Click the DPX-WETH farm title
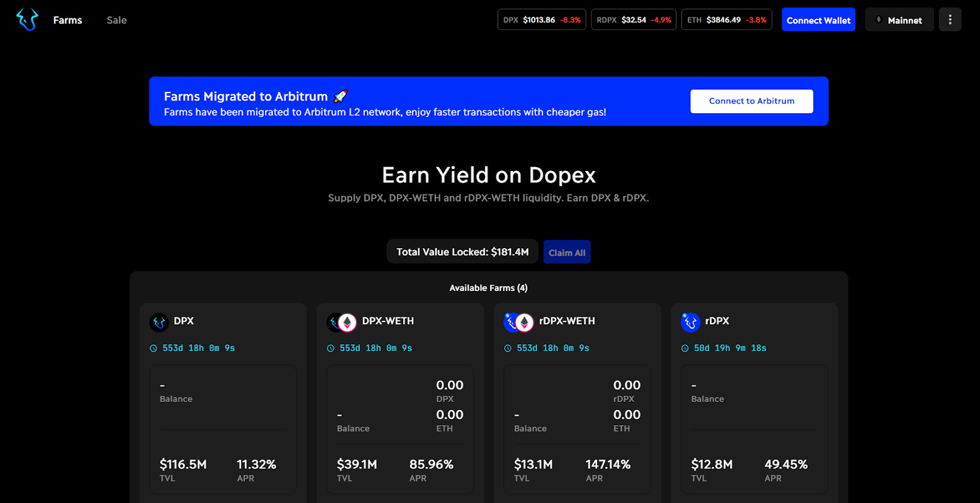The width and height of the screenshot is (980, 503). [388, 321]
